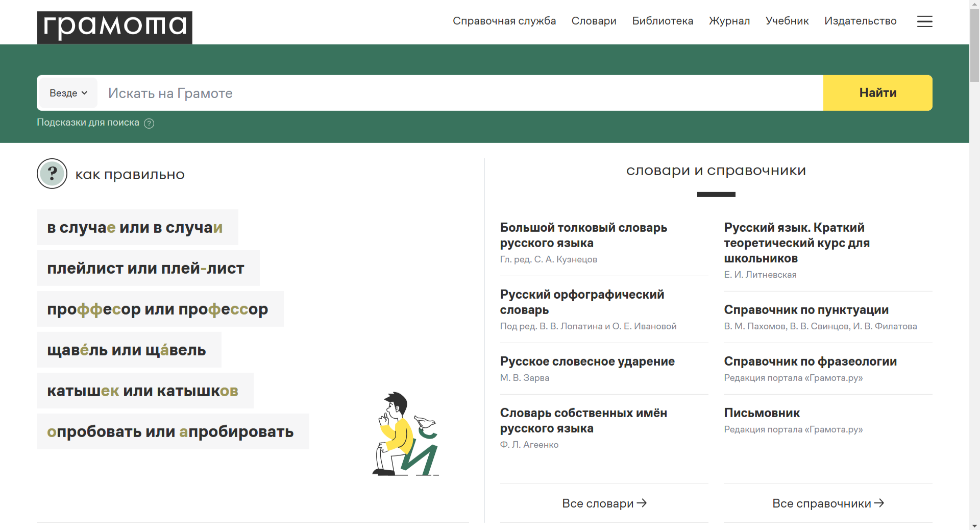This screenshot has height=530, width=980.
Task: Go to the Библиотека section
Action: (662, 21)
